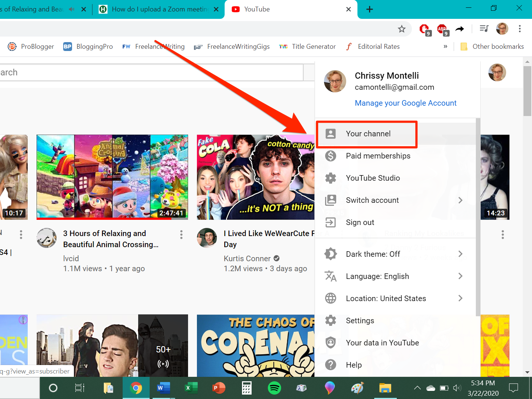Open the Title Generator bookmark
532x399 pixels.
(307, 47)
